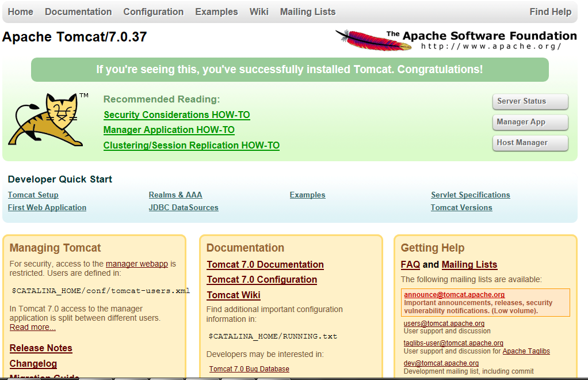This screenshot has width=588, height=380.
Task: Open Examples link under Developer Quick Start
Action: click(307, 195)
